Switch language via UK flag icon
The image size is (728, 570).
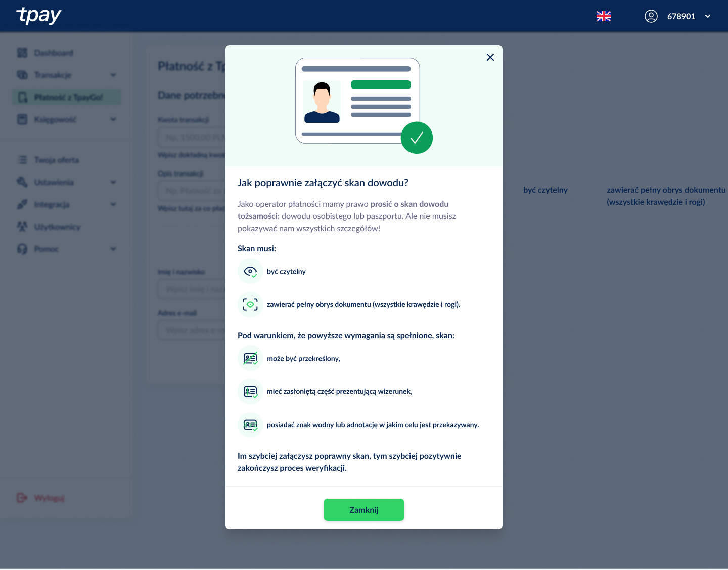point(604,16)
